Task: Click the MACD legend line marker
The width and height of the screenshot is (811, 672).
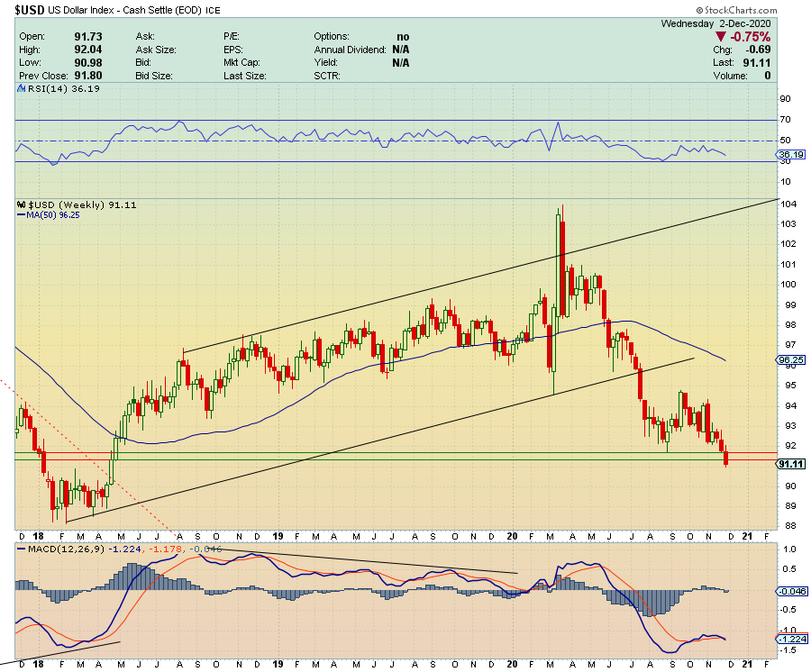Action: click(22, 549)
